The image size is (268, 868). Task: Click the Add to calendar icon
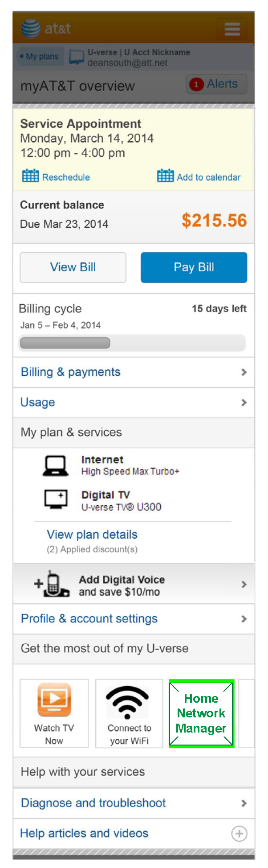point(165,176)
